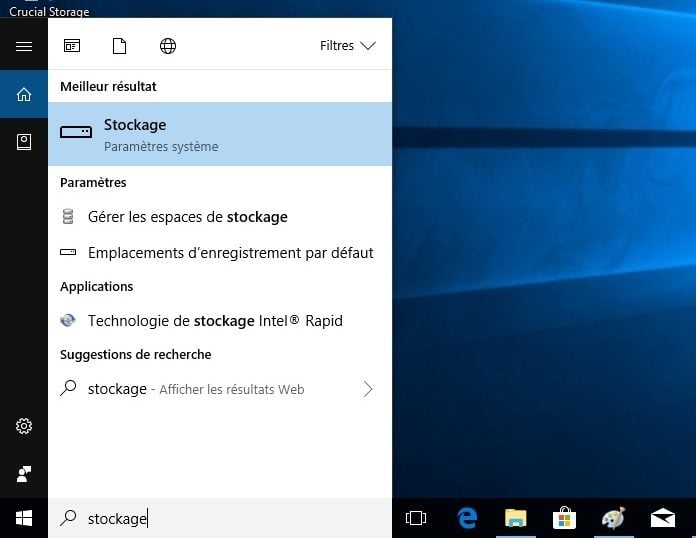Click the storage spaces database icon
Image resolution: width=696 pixels, height=538 pixels.
coord(68,217)
